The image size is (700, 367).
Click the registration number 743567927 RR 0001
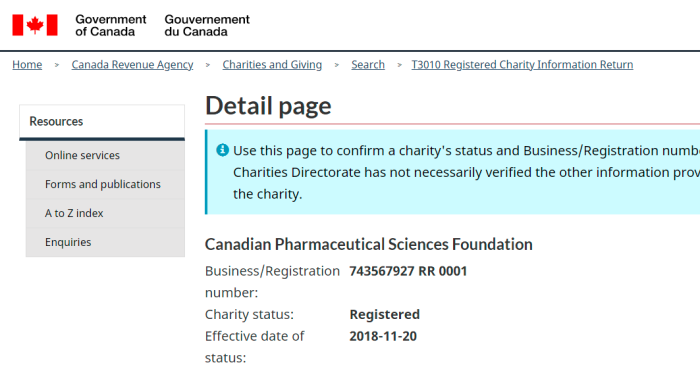[408, 271]
